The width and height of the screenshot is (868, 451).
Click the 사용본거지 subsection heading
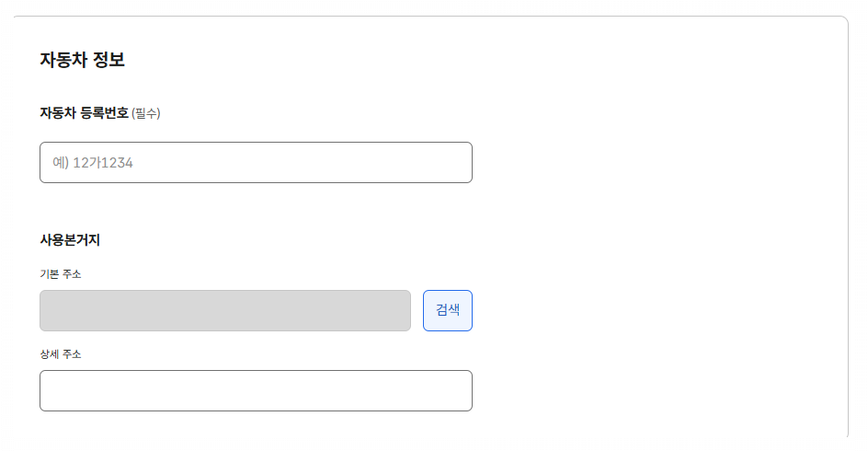[x=70, y=240]
